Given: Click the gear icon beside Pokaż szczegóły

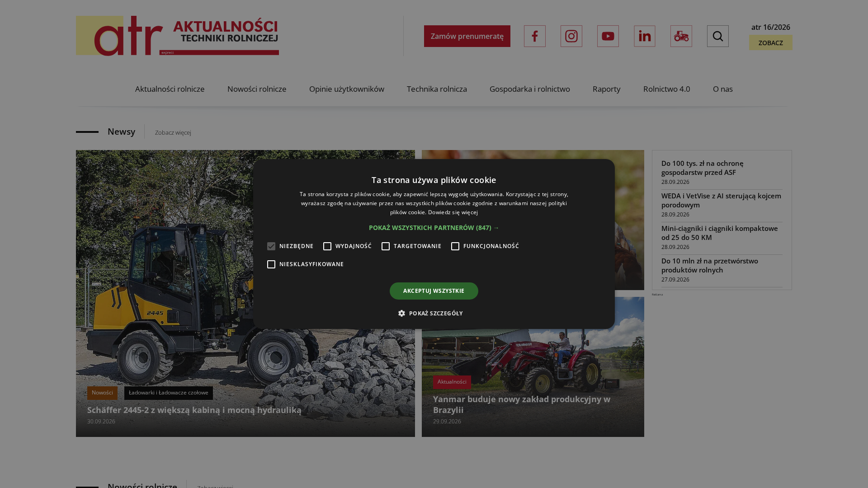Looking at the screenshot, I should (x=401, y=313).
